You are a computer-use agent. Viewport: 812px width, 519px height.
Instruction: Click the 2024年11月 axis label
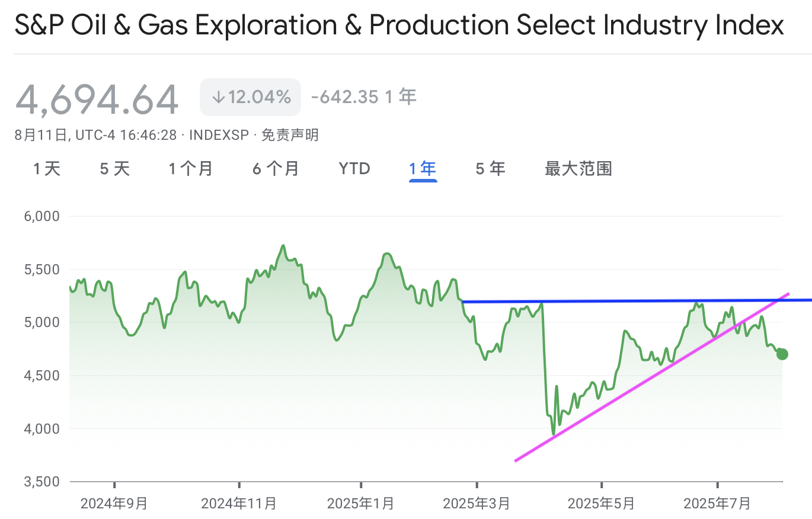pyautogui.click(x=239, y=504)
